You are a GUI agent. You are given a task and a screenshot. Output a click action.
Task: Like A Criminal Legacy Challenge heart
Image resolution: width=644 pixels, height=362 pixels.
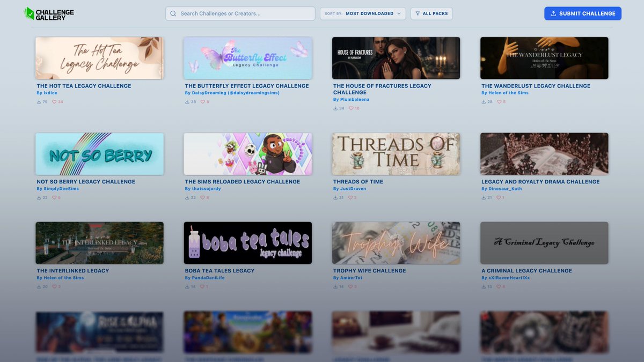[x=499, y=287]
